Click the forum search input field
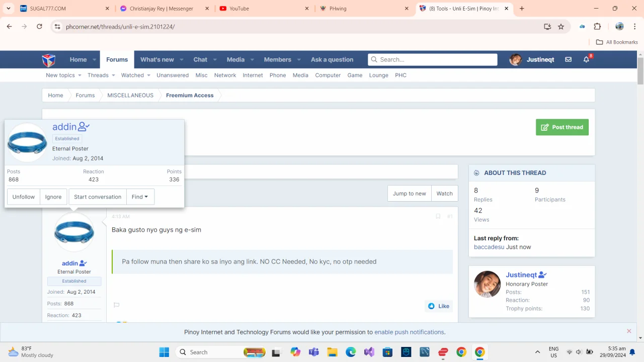 tap(433, 59)
